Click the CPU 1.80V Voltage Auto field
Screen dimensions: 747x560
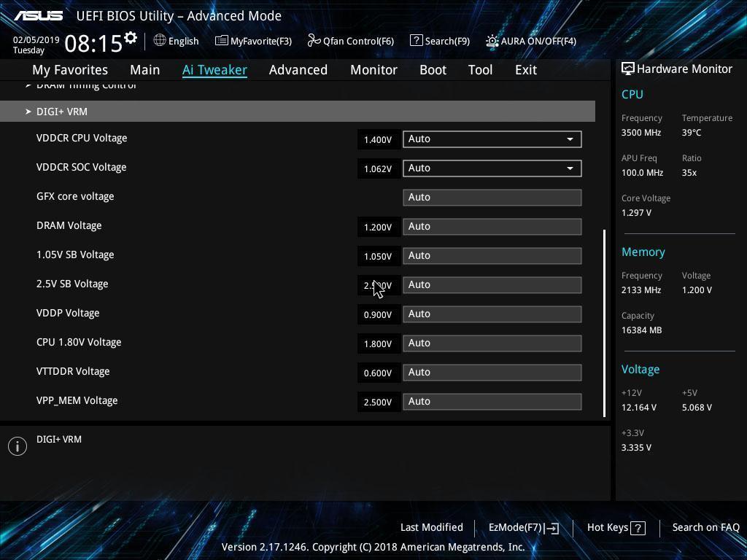pos(492,343)
